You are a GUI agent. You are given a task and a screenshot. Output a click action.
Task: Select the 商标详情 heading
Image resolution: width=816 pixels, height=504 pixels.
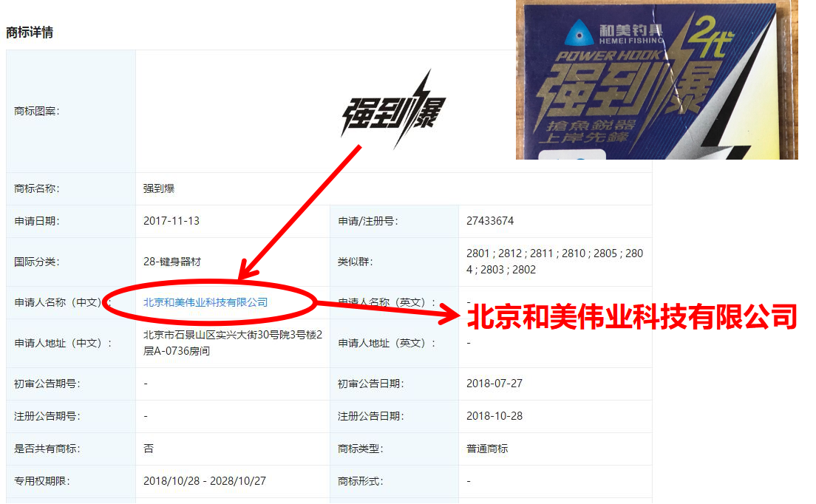point(30,33)
